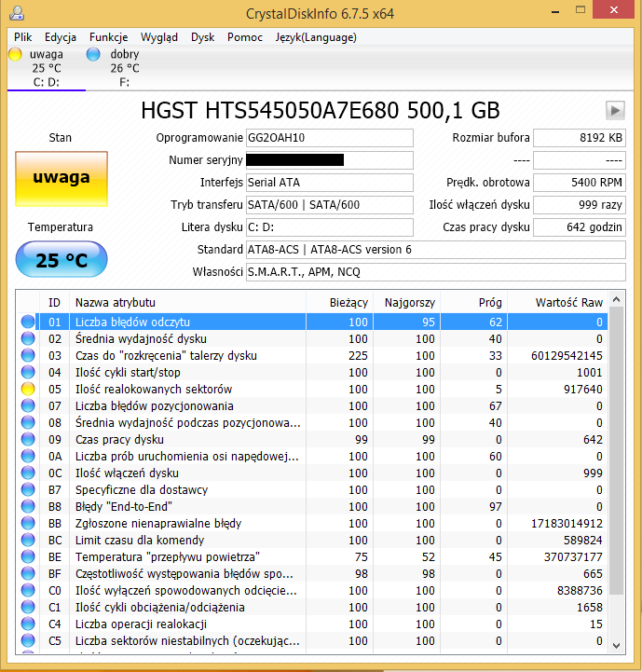Click the Własności field S.M.A.R.T., APM, NCQ
This screenshot has width=642, height=672.
[436, 272]
